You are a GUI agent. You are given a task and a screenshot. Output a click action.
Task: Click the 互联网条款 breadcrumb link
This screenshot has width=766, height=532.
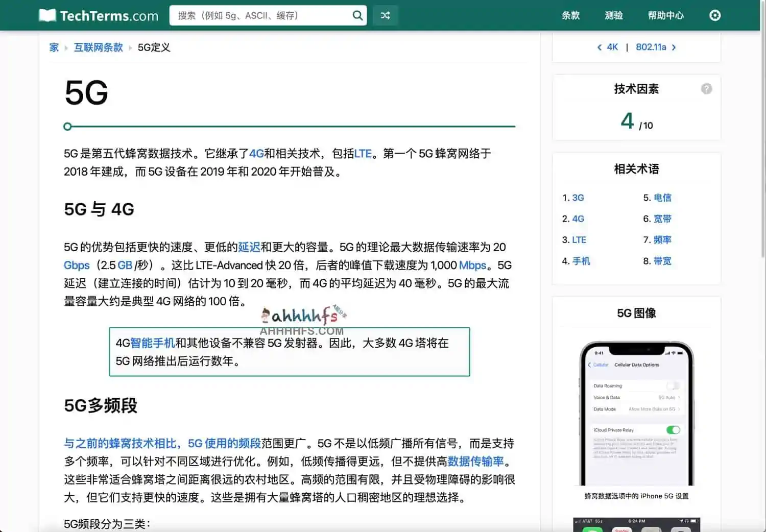pos(98,47)
